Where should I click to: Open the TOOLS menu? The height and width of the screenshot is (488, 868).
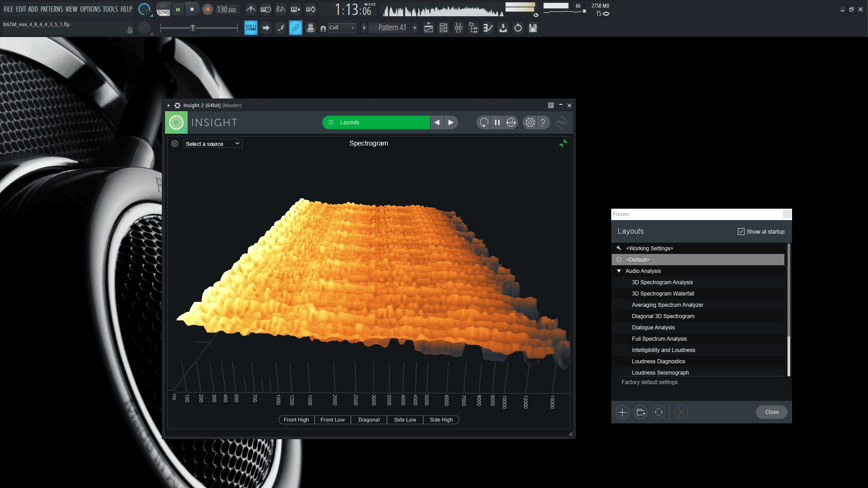110,9
